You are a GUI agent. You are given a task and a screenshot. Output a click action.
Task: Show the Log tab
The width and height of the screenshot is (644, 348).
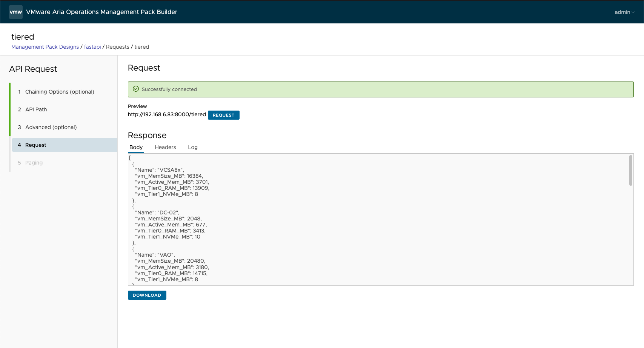click(193, 147)
